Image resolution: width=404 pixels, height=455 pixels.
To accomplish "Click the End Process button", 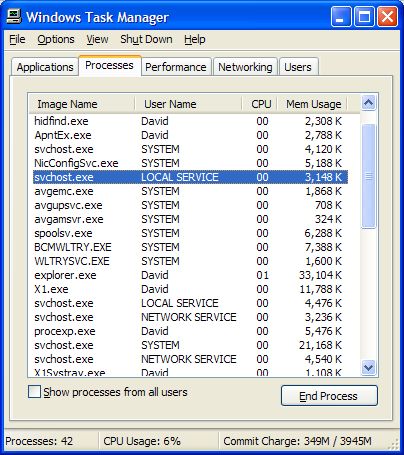I will pos(329,396).
